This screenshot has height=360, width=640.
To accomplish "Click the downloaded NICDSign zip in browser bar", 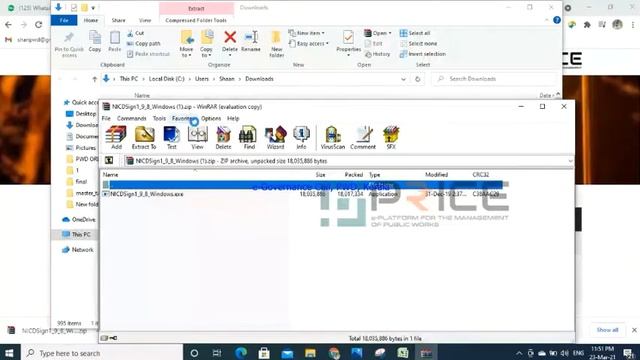I will pos(48,331).
